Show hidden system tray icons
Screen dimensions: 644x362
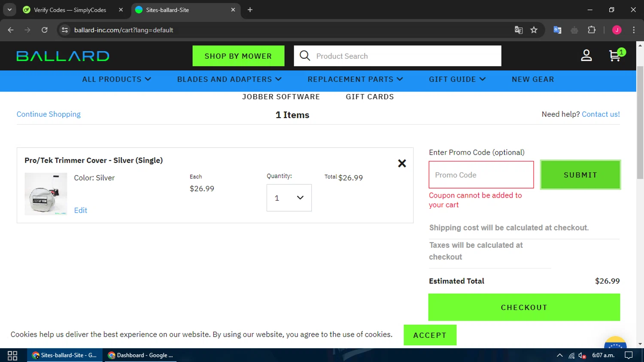coord(559,356)
